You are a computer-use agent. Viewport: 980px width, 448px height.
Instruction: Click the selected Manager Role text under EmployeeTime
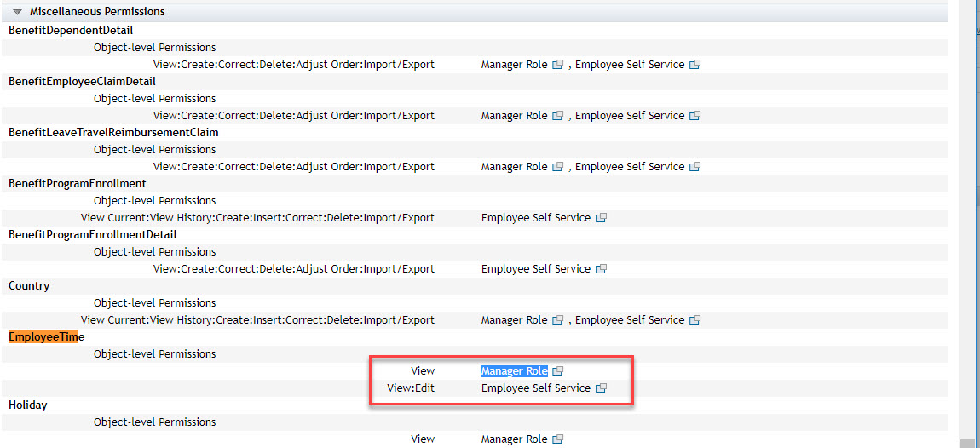pos(515,371)
